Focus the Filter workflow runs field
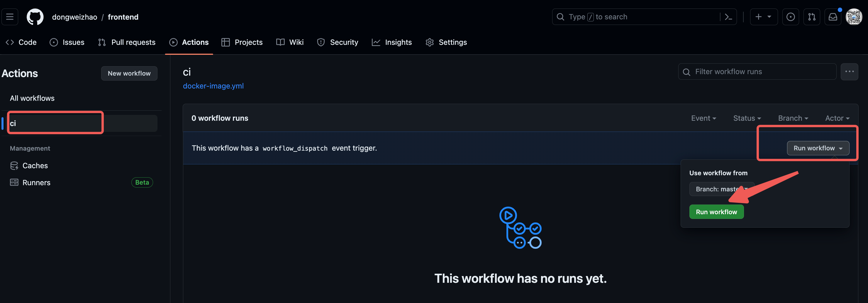This screenshot has width=868, height=303. (x=757, y=72)
